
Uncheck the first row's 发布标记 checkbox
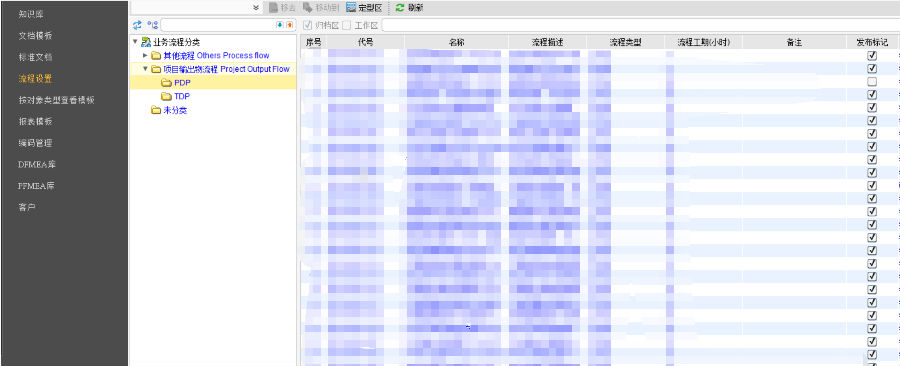click(x=872, y=56)
